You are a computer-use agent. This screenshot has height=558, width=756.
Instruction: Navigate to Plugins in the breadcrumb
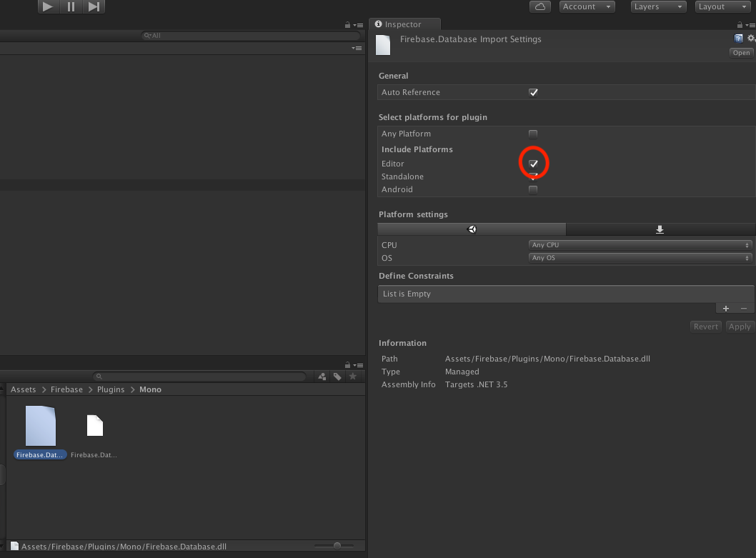(x=111, y=389)
